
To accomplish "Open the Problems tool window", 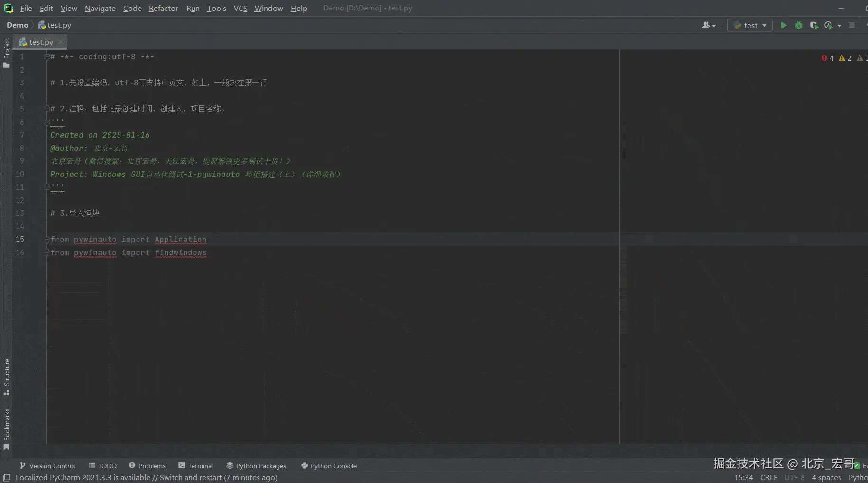I will [147, 466].
